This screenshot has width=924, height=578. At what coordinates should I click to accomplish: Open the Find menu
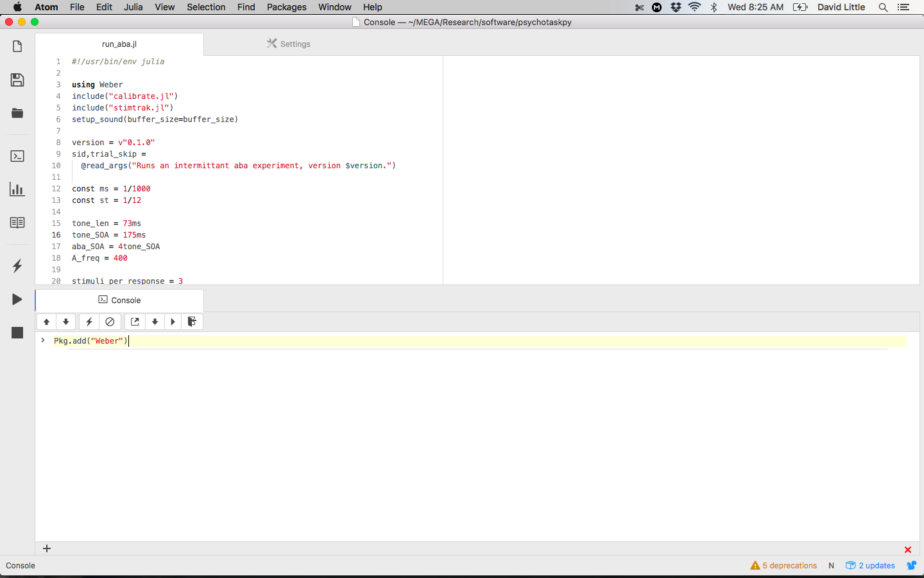[x=246, y=7]
